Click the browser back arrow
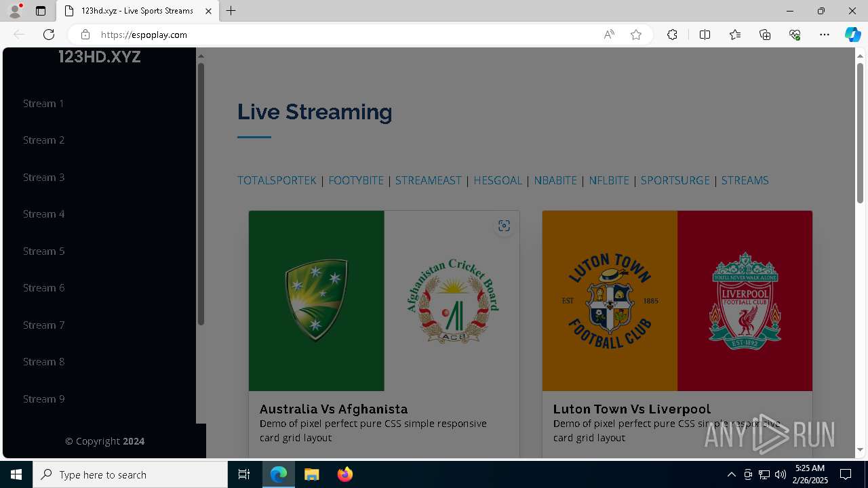Screen dimensions: 868x488 pyautogui.click(x=19, y=35)
